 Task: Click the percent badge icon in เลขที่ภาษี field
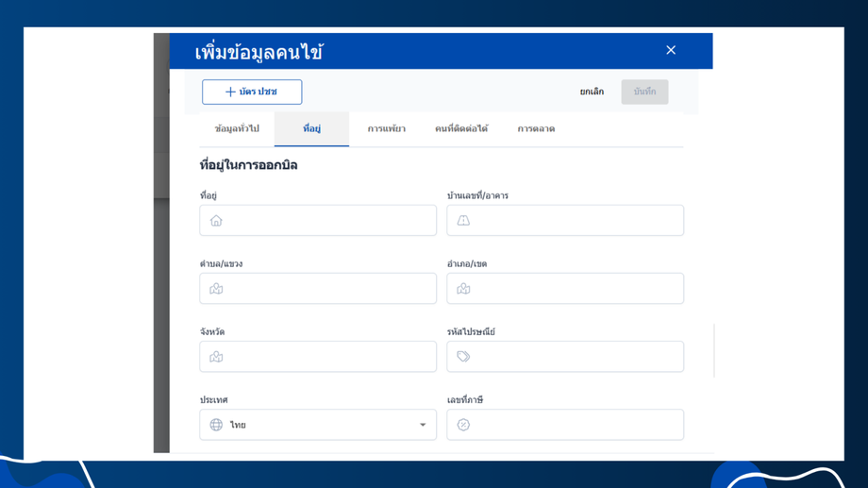(x=463, y=425)
